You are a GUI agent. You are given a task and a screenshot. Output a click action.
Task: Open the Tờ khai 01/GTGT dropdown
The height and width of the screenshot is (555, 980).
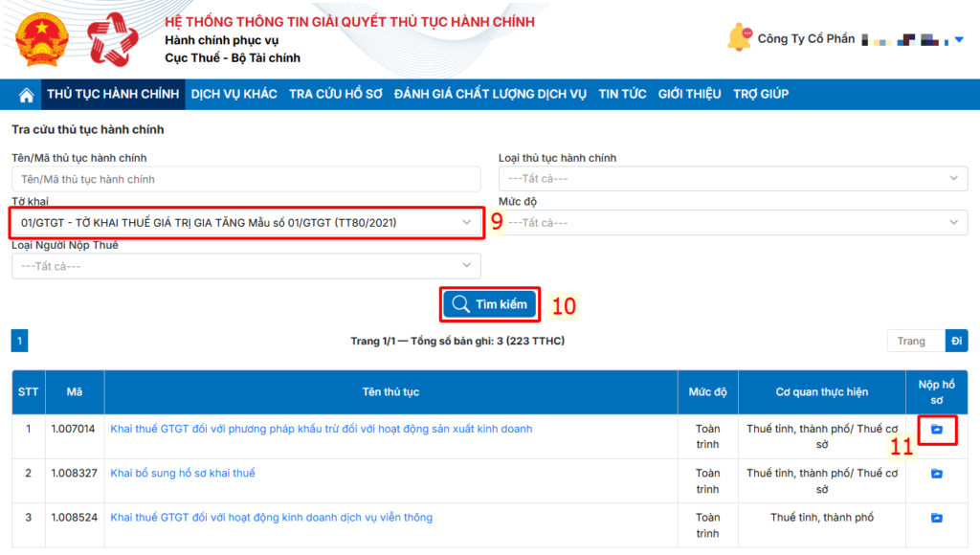246,223
